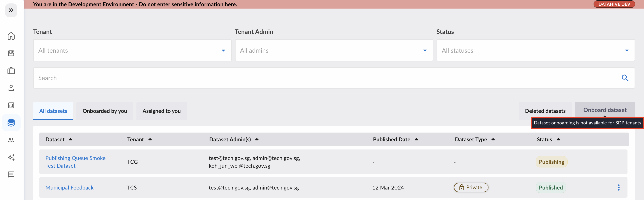Open the chart report sidebar icon

coord(11,105)
